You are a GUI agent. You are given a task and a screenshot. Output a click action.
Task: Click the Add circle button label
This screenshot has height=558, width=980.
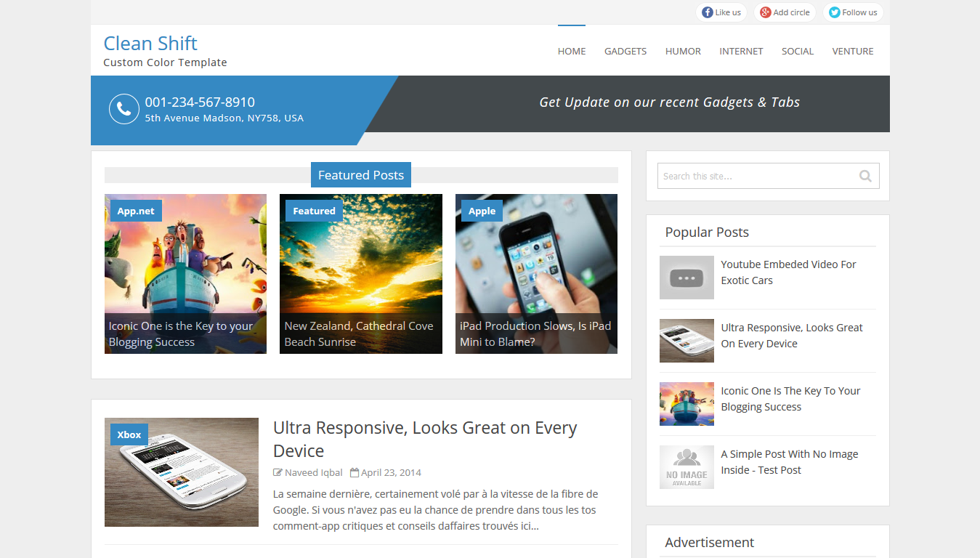[791, 12]
